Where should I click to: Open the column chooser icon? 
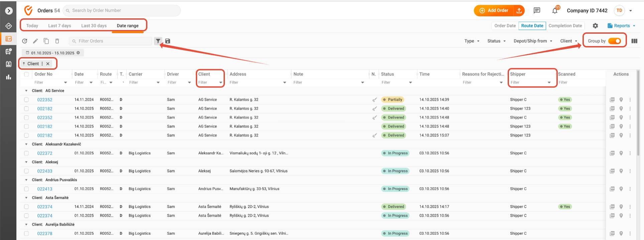click(634, 41)
